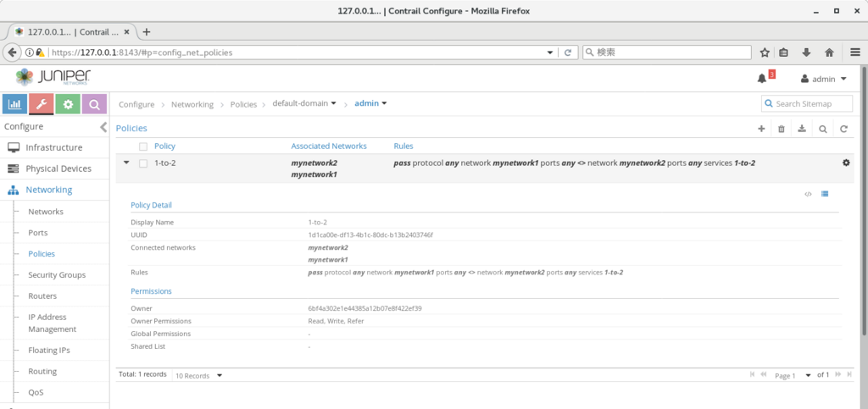Go to the first page icon
This screenshot has width=868, height=409.
pyautogui.click(x=753, y=375)
